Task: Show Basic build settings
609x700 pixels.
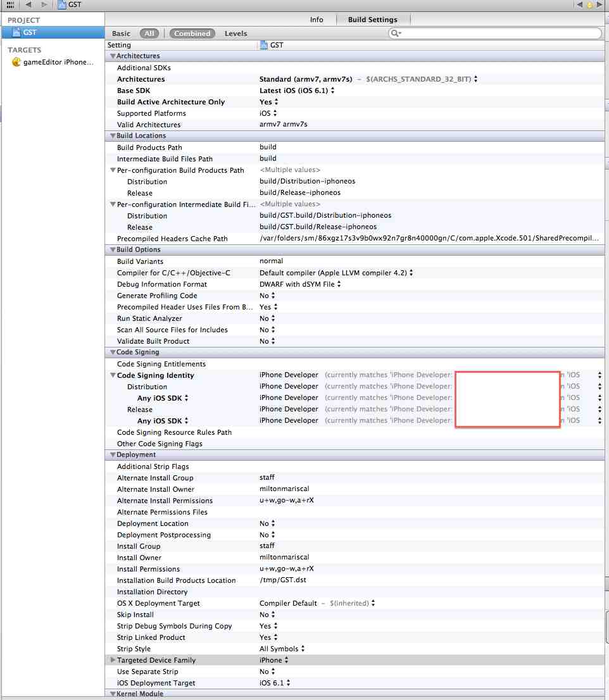Action: pos(121,34)
